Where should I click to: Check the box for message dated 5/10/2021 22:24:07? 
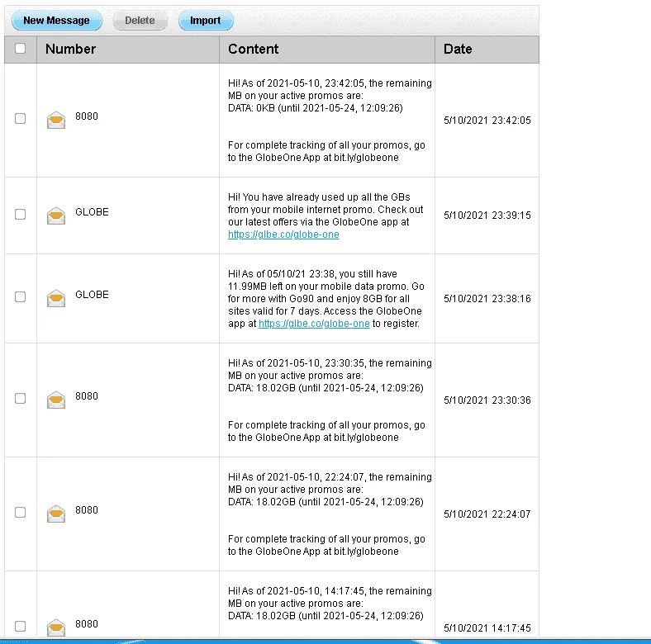pyautogui.click(x=20, y=513)
